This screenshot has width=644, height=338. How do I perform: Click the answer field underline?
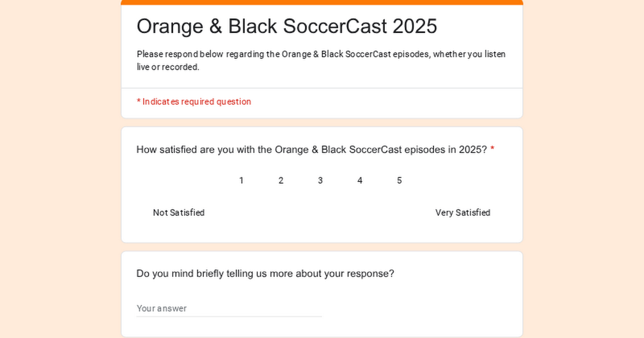228,316
